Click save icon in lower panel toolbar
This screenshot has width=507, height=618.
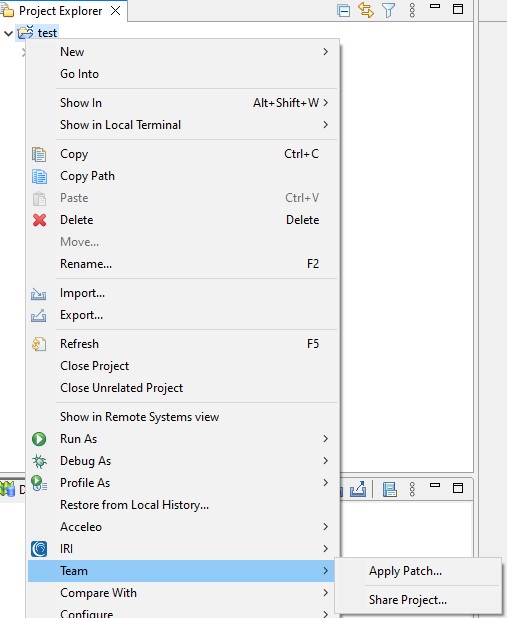point(390,490)
